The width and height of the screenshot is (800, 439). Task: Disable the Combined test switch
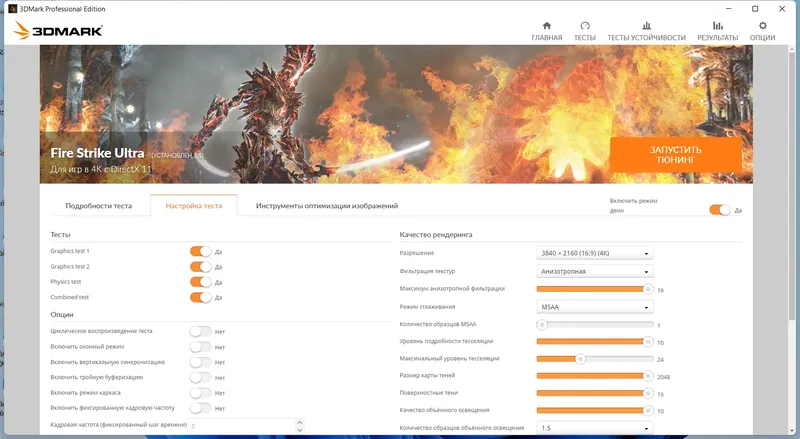click(x=201, y=297)
